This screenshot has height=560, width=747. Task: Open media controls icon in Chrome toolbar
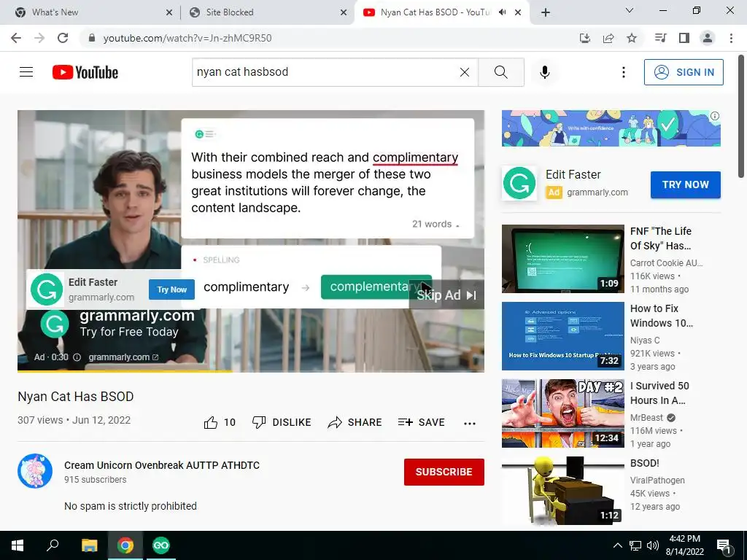point(661,38)
